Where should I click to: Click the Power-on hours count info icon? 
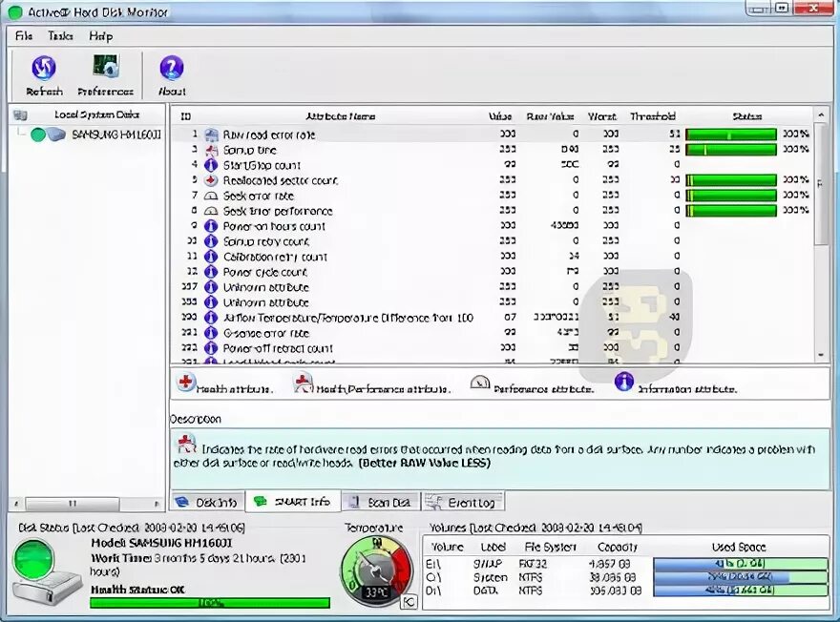pos(212,226)
